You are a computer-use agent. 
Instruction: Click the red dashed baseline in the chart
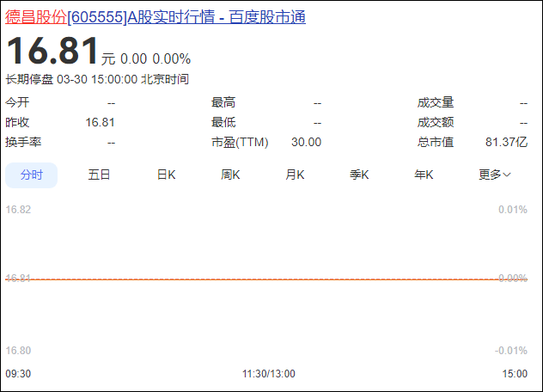(x=258, y=279)
